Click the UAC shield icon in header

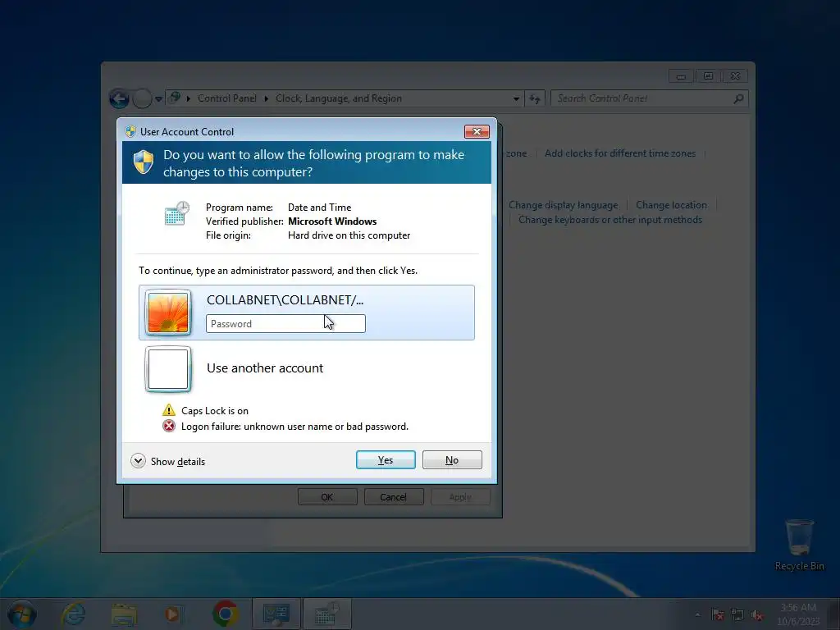143,162
